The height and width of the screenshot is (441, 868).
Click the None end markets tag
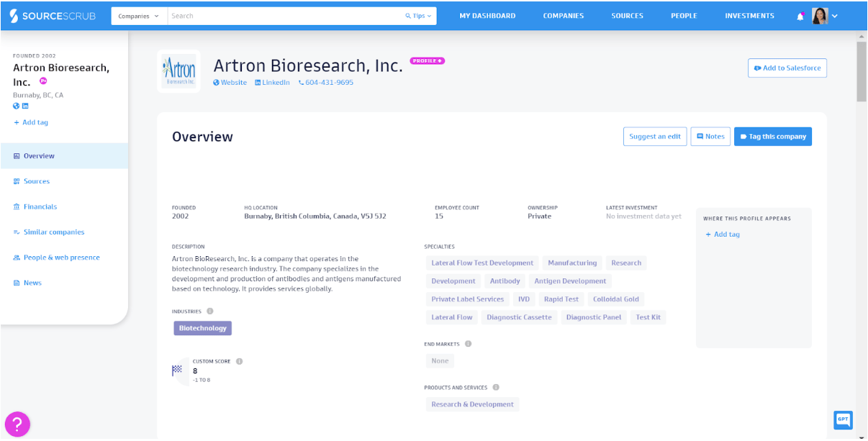point(440,361)
